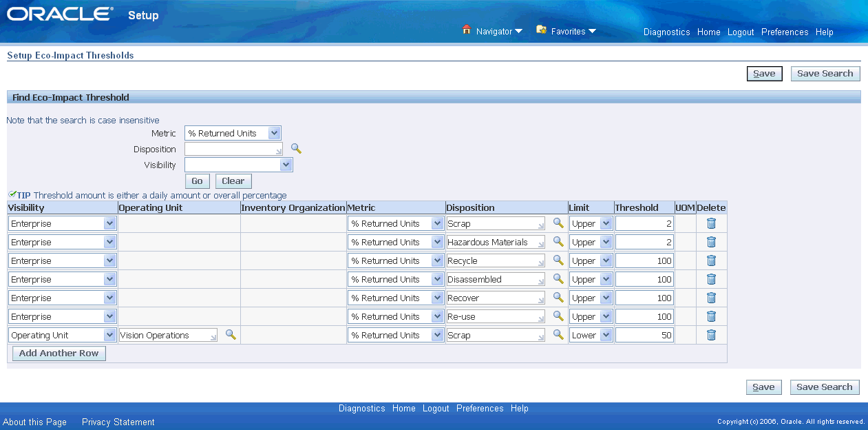Delete the Re-use threshold row

pyautogui.click(x=711, y=316)
